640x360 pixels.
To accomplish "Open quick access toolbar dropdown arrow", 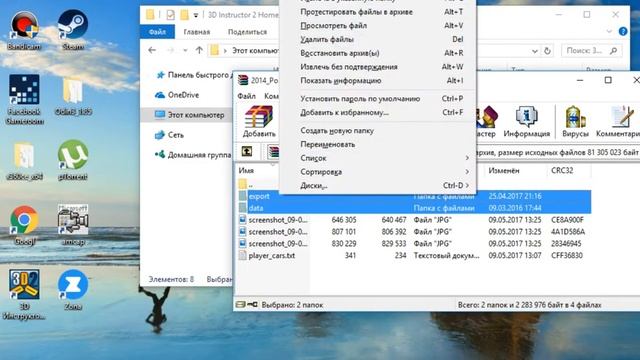I will (196, 16).
